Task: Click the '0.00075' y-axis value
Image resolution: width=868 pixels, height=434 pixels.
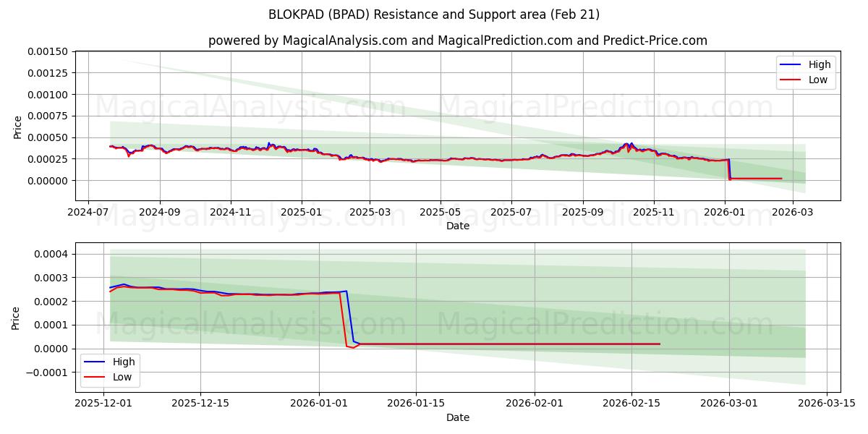Action: 48,116
